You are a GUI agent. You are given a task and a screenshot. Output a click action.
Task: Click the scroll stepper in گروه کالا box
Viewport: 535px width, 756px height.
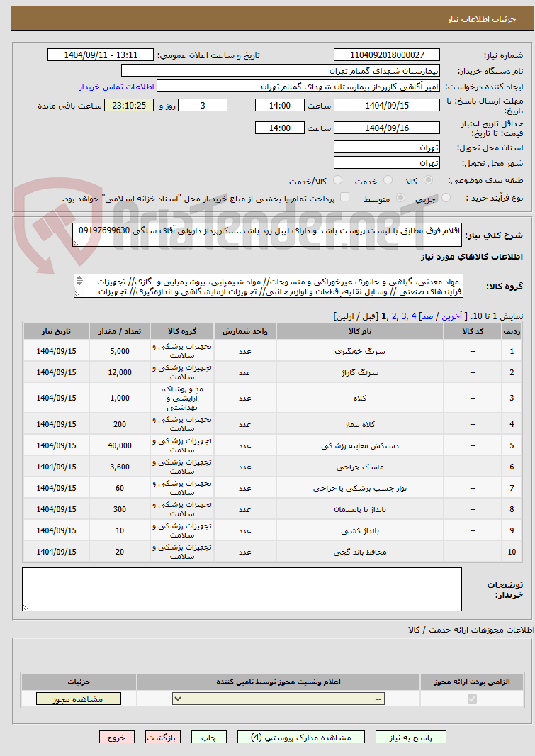[x=79, y=280]
